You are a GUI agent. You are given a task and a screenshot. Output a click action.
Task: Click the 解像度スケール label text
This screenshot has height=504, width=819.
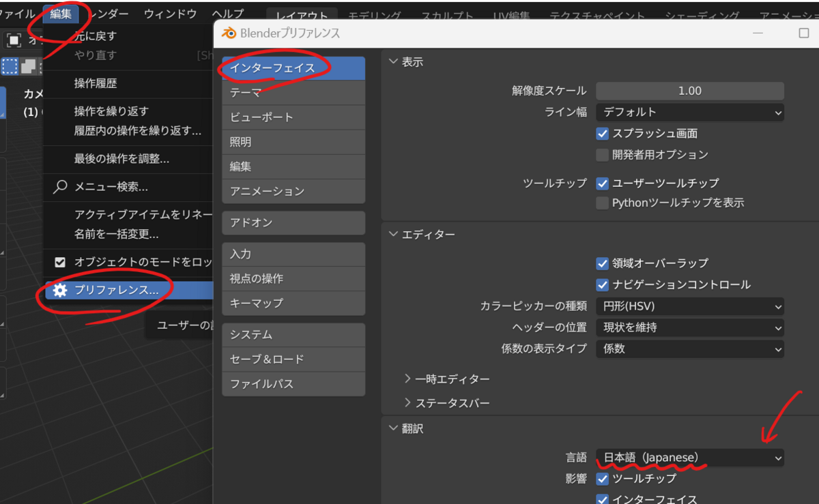point(549,91)
